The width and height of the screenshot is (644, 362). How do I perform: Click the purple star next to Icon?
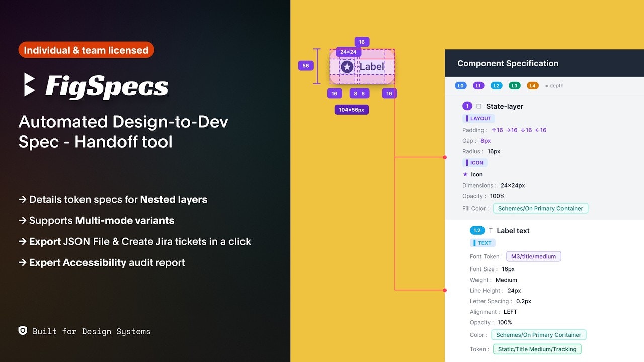pyautogui.click(x=465, y=174)
